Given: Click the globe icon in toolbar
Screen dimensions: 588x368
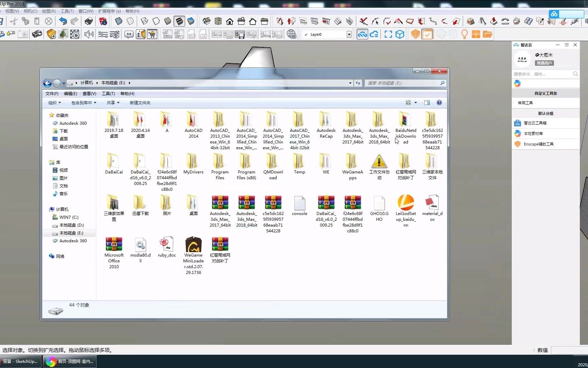Looking at the screenshot, I should (x=291, y=34).
